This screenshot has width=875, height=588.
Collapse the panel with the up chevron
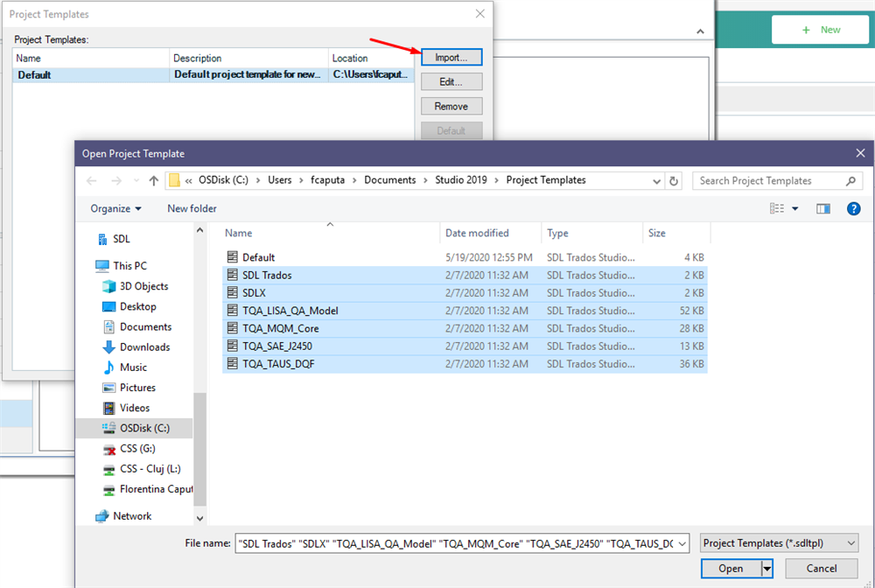[700, 31]
